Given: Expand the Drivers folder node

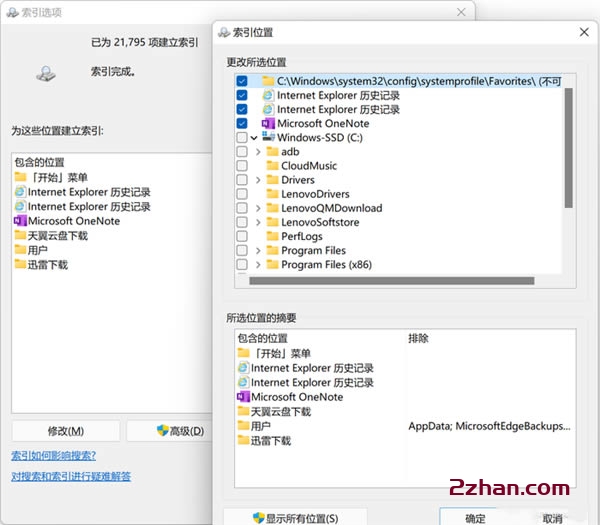Looking at the screenshot, I should (258, 180).
